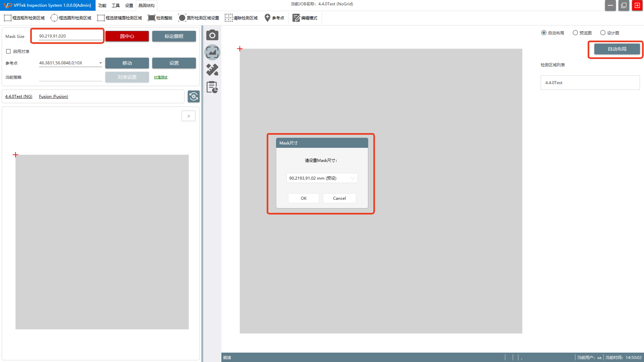
Task: Open the reference point coordinates dropdown
Action: [x=100, y=63]
